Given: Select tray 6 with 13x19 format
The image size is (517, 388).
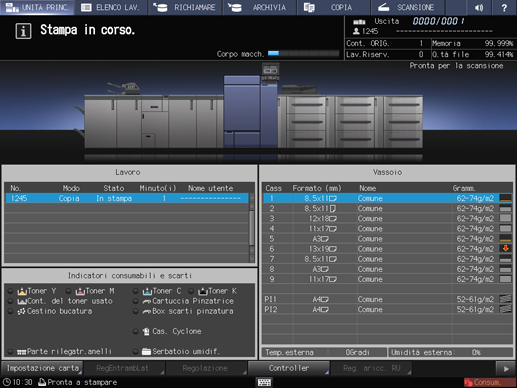Looking at the screenshot, I should (x=388, y=249).
